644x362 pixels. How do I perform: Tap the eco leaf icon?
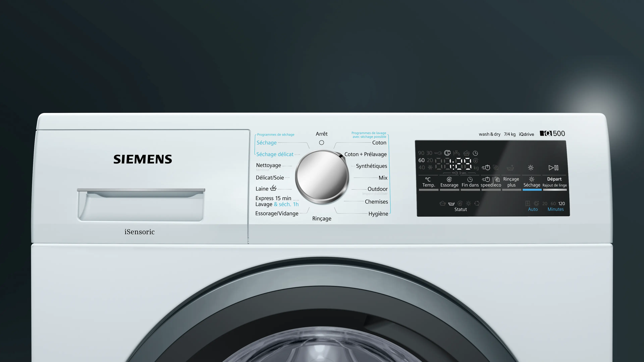497,179
